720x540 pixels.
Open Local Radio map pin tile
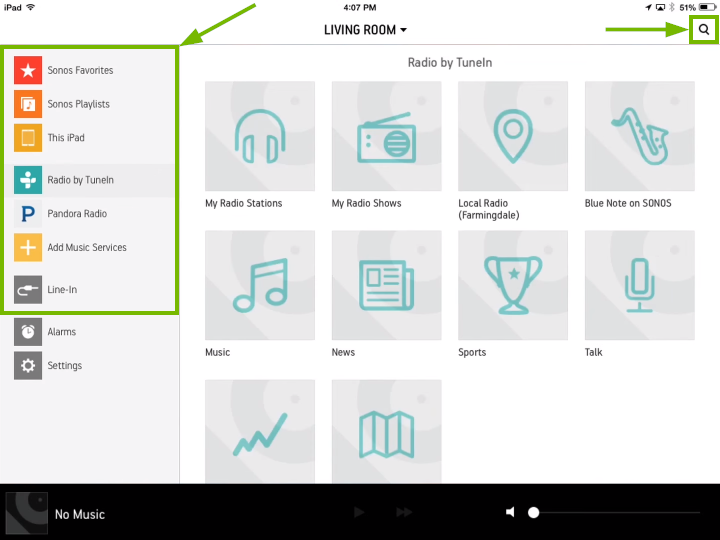coord(513,136)
